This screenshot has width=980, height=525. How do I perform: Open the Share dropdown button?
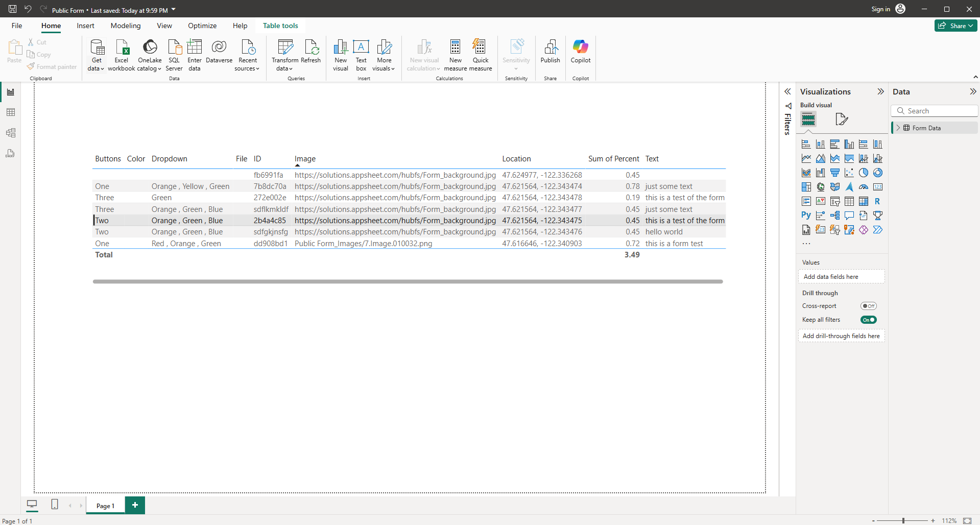point(955,26)
